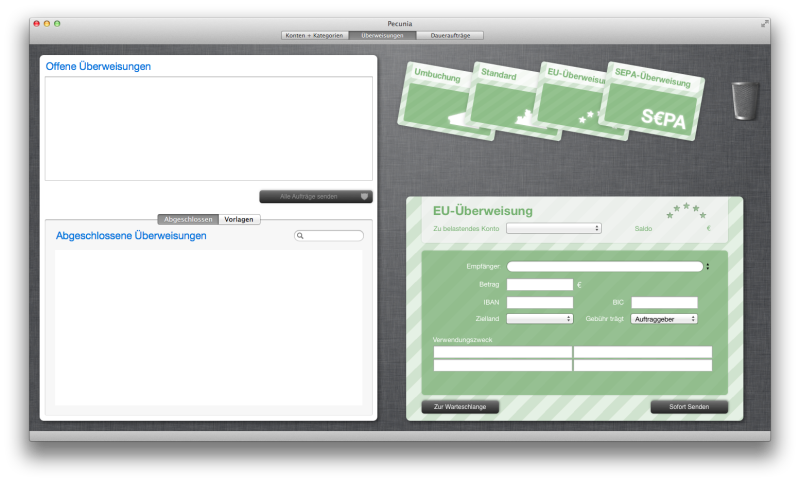Focus the second-row right Verwendungszweck field
Viewport: 800px width, 482px height.
click(x=643, y=365)
